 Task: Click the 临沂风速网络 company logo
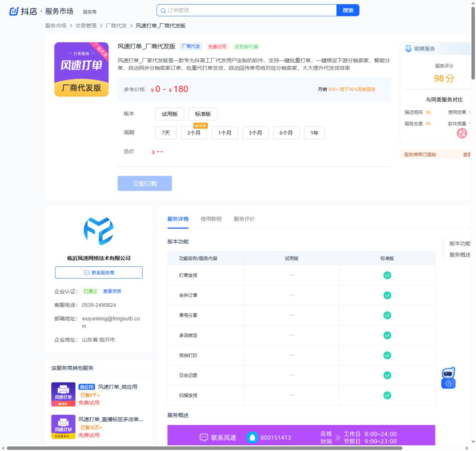[x=99, y=231]
